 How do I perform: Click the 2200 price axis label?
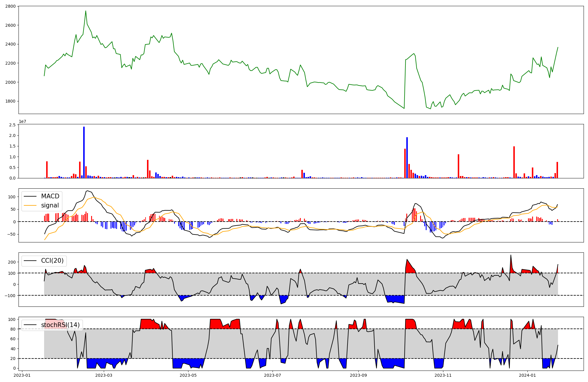(x=10, y=63)
